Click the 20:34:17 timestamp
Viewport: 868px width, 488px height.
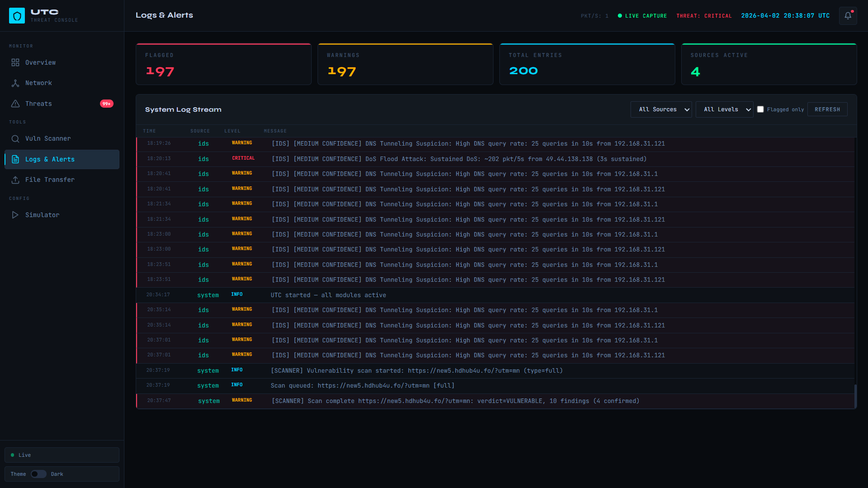coord(158,295)
